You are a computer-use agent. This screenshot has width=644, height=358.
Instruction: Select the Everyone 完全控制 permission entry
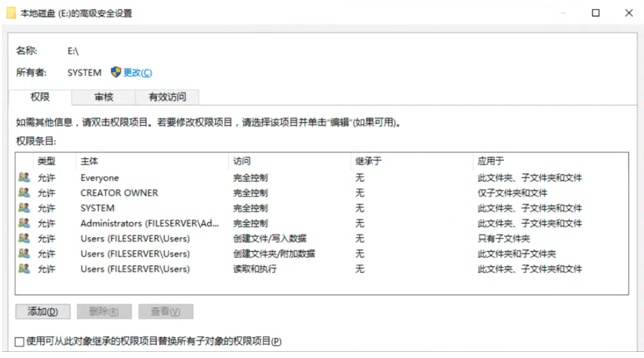click(184, 177)
